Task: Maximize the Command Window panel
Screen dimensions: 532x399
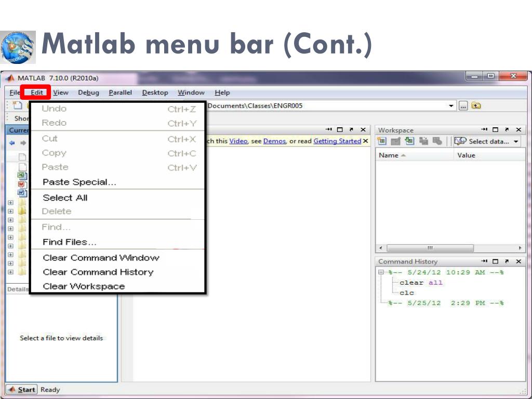Action: point(340,129)
